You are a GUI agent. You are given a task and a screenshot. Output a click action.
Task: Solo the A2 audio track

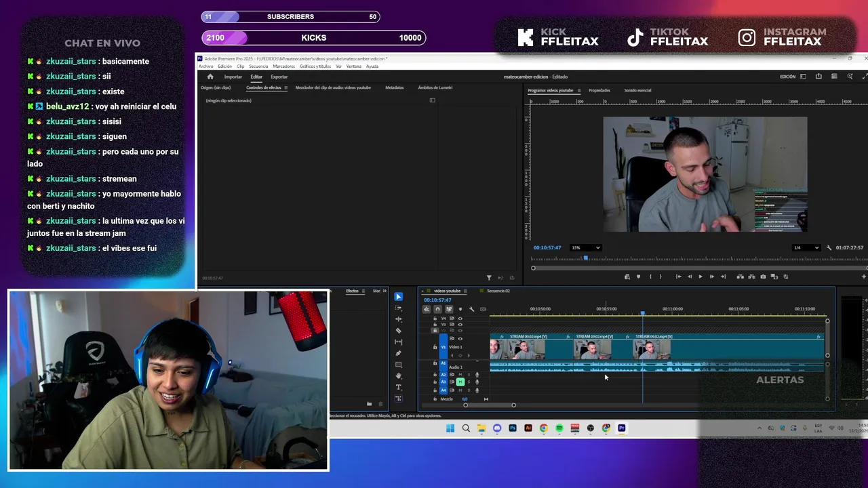(x=469, y=375)
